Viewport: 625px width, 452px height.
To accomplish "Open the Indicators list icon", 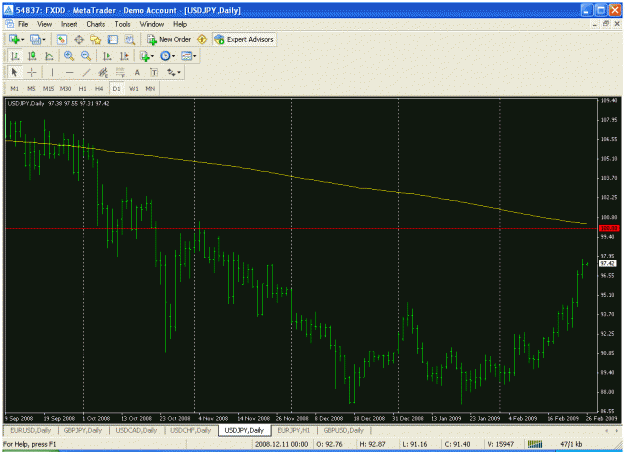I will coord(144,56).
